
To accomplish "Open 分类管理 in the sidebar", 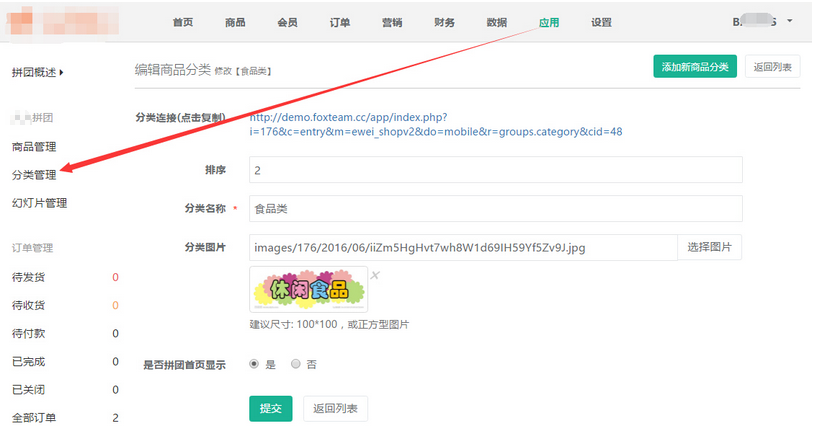I will point(33,175).
